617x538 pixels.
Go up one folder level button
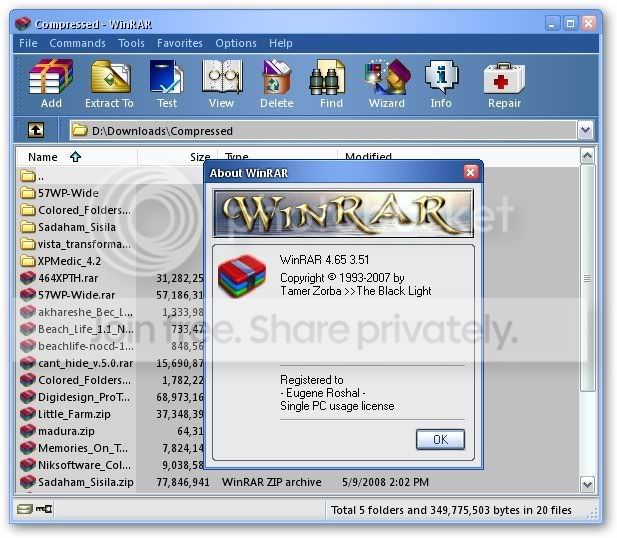(x=36, y=130)
